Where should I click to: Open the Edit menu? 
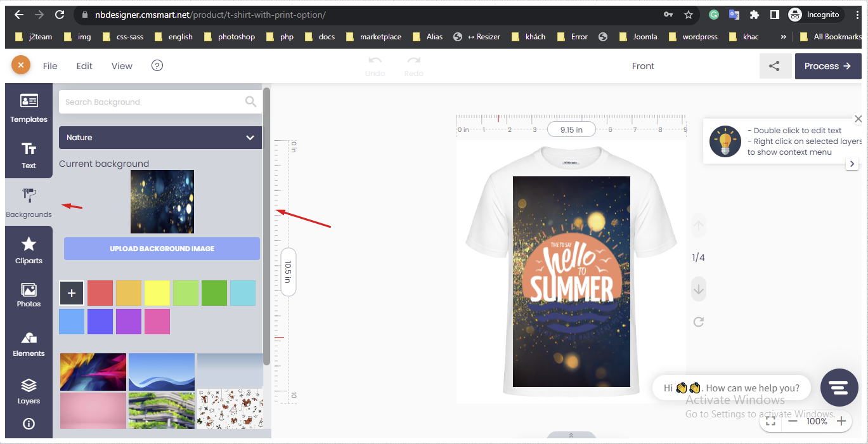(x=84, y=65)
